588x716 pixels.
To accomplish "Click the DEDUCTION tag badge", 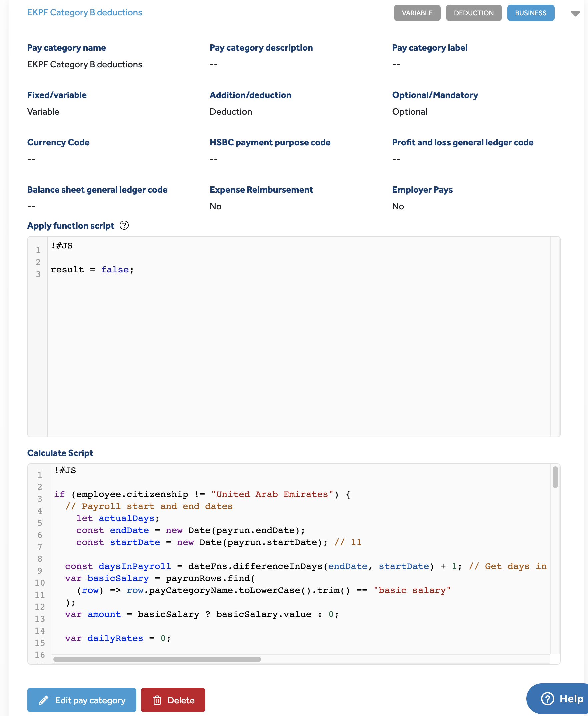I will point(473,13).
